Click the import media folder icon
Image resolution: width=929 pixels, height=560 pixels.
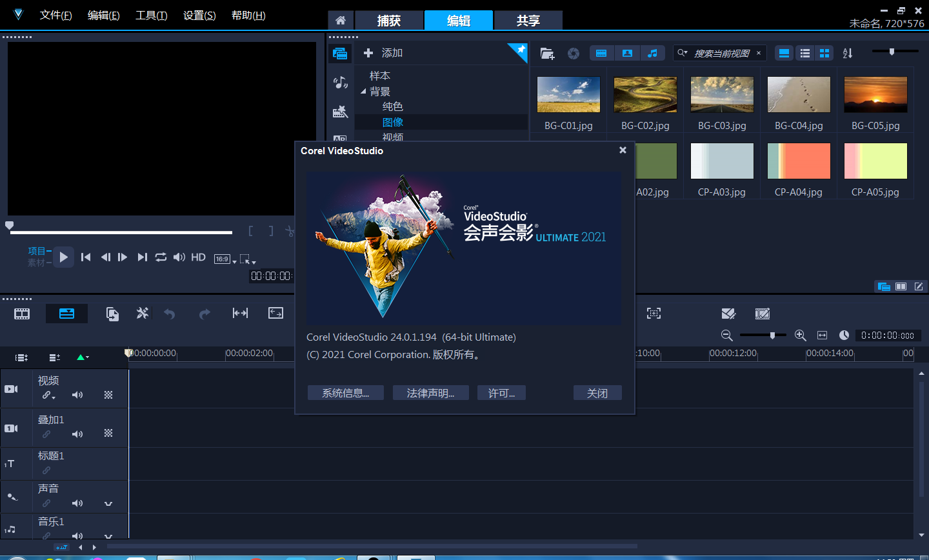click(x=547, y=54)
